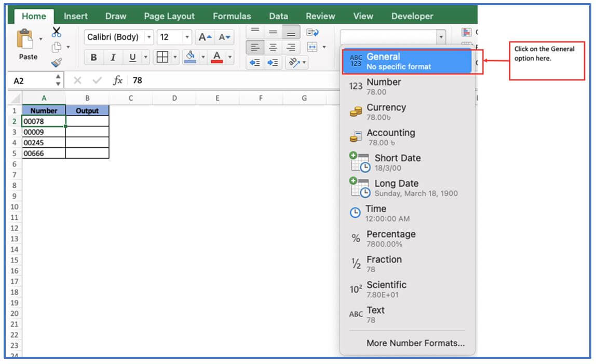Open the View tab
This screenshot has height=364, width=596.
click(x=363, y=16)
